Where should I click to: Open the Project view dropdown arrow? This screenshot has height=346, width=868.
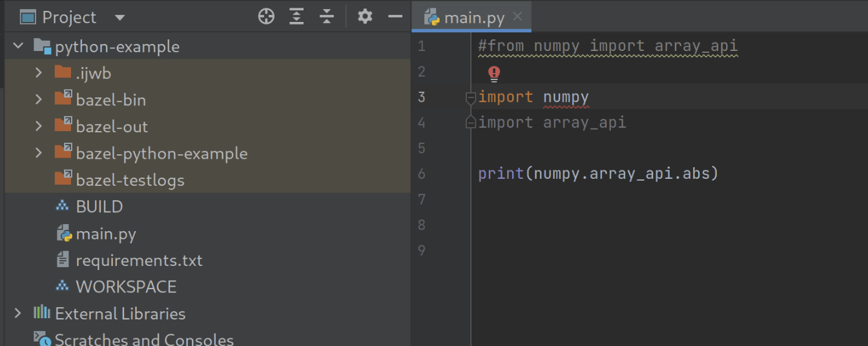point(119,17)
